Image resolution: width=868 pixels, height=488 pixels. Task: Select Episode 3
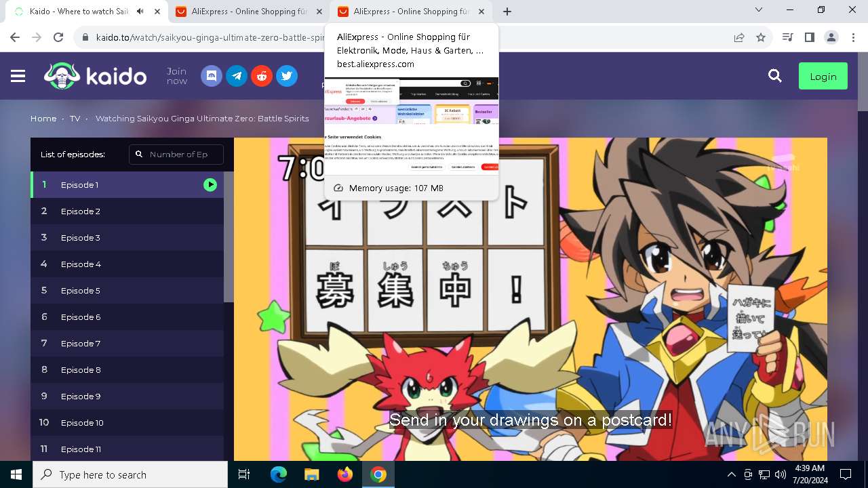click(127, 237)
